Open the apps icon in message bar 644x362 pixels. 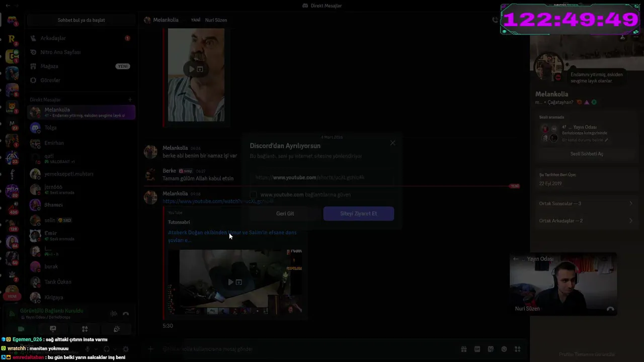[517, 349]
